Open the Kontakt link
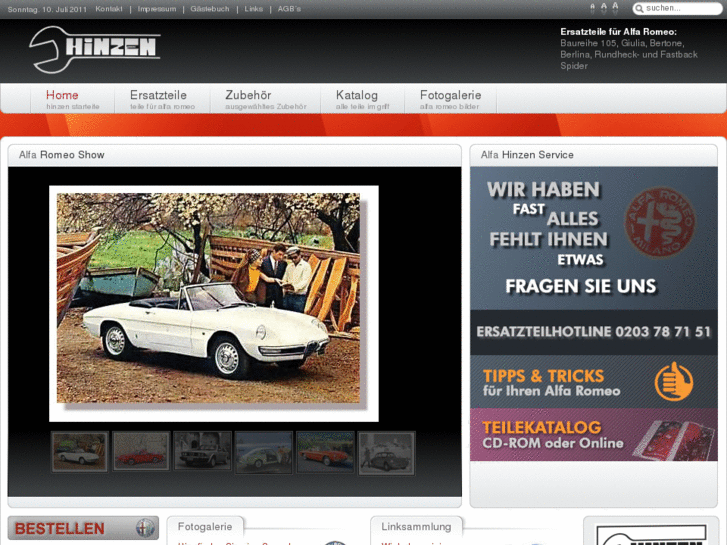 coord(109,9)
